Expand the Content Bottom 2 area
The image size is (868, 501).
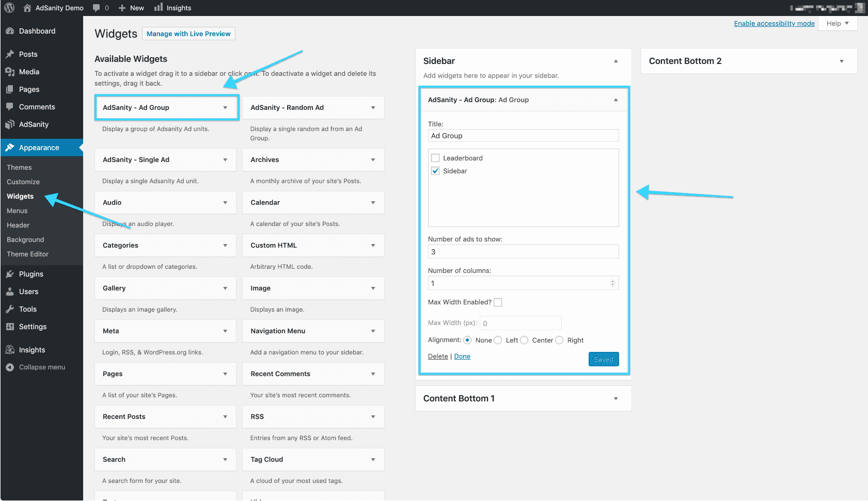tap(841, 61)
